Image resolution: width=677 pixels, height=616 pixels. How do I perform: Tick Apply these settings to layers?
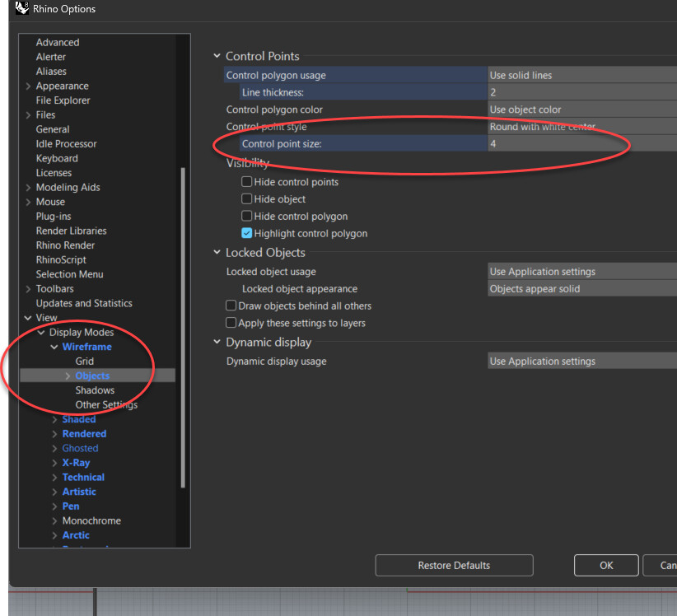click(231, 323)
